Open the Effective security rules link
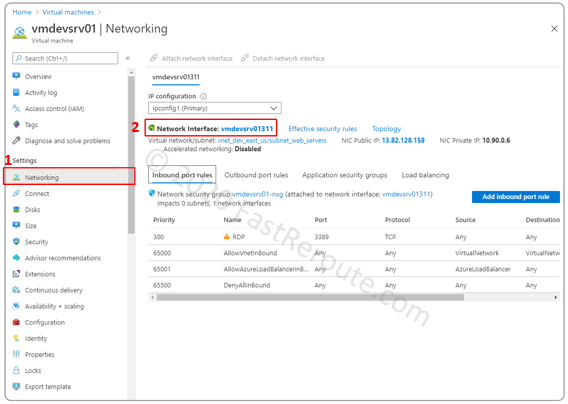Screen dimensions: 568x404 (322, 129)
